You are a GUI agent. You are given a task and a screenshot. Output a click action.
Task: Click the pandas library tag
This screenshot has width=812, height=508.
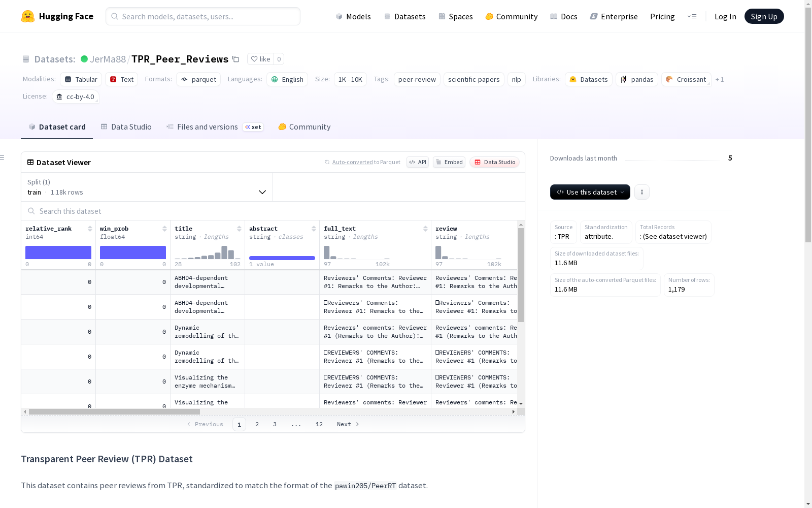637,79
